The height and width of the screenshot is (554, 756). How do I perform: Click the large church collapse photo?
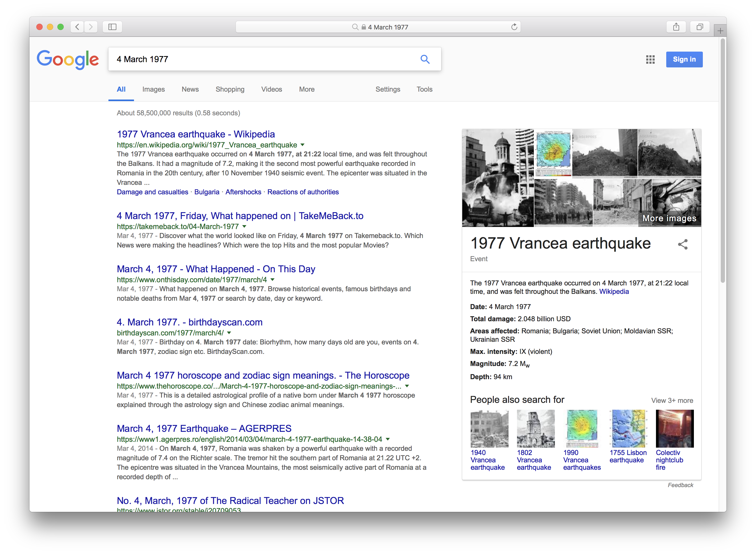[x=498, y=178]
